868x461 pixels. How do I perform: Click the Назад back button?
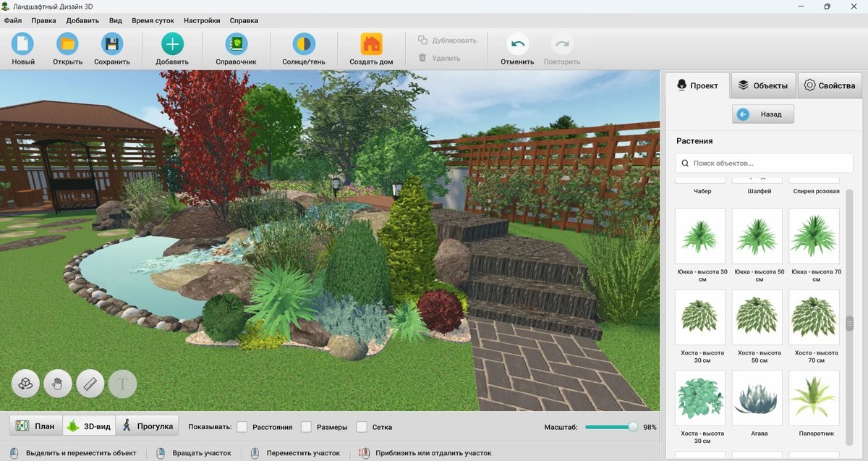(x=763, y=114)
